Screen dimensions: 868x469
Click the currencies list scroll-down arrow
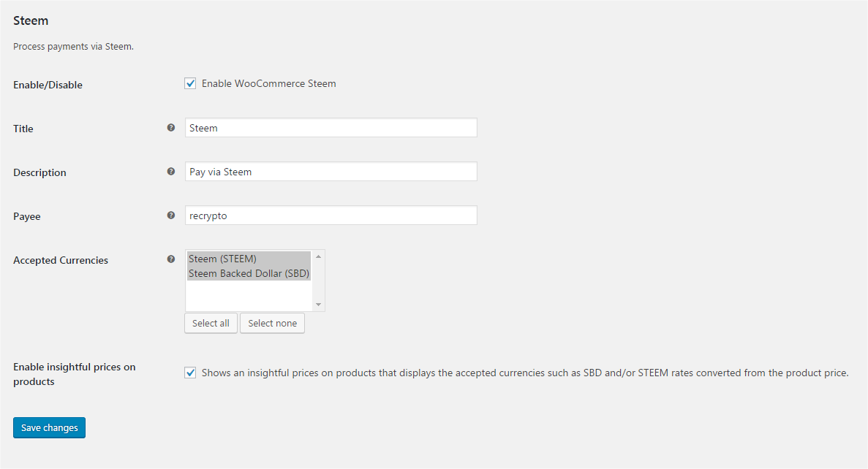[318, 305]
